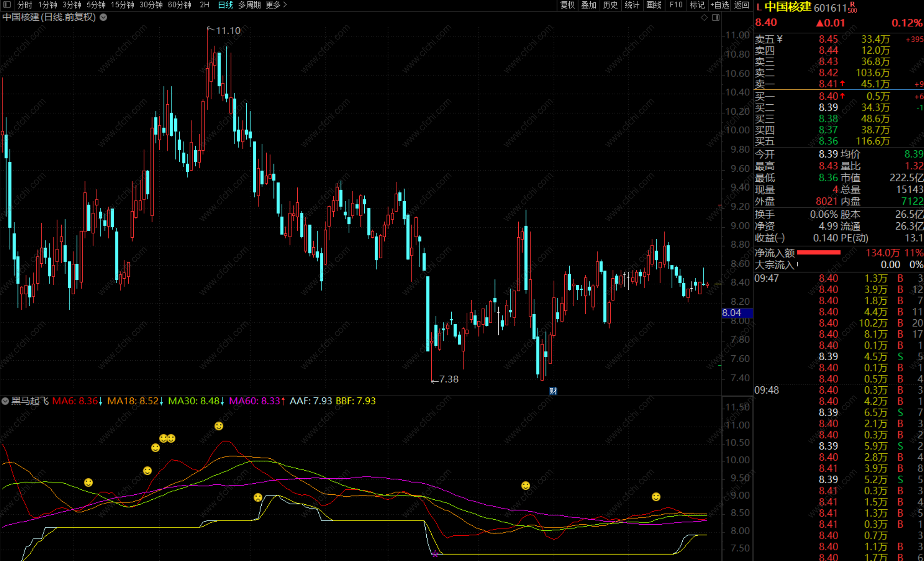Switch to the 60分钟 period tab
The height and width of the screenshot is (561, 924).
point(180,5)
